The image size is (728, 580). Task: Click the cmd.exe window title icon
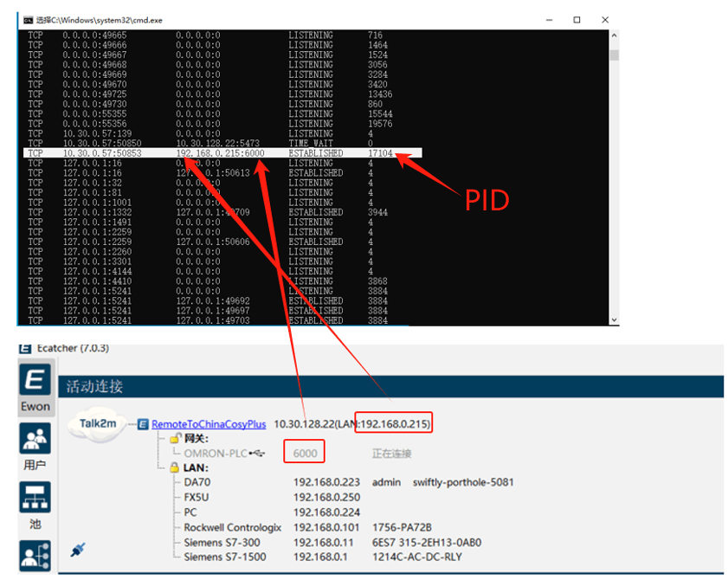coord(29,20)
